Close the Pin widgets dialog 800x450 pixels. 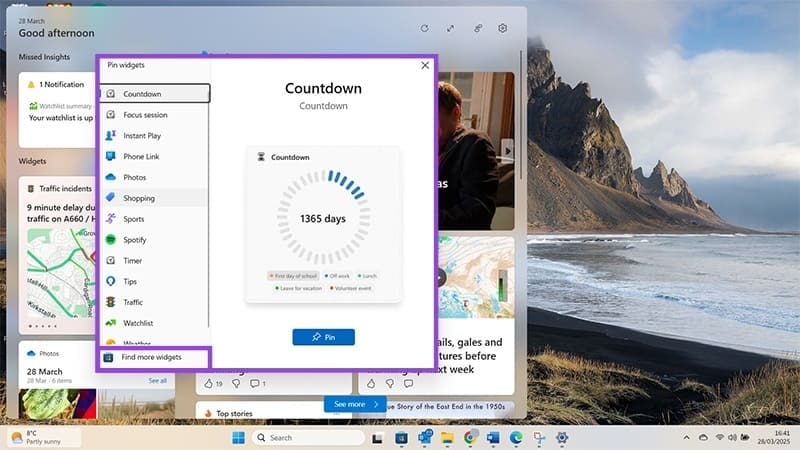point(425,65)
